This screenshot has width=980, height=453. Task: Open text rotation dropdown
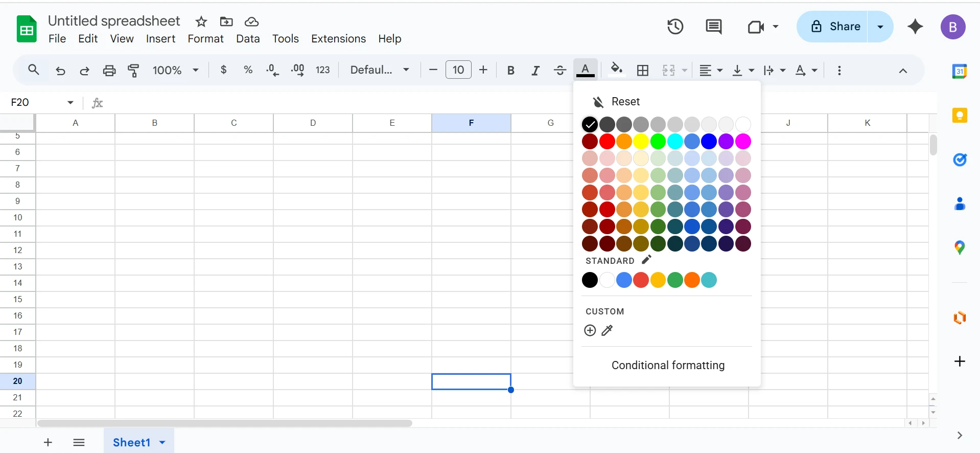[x=806, y=70]
